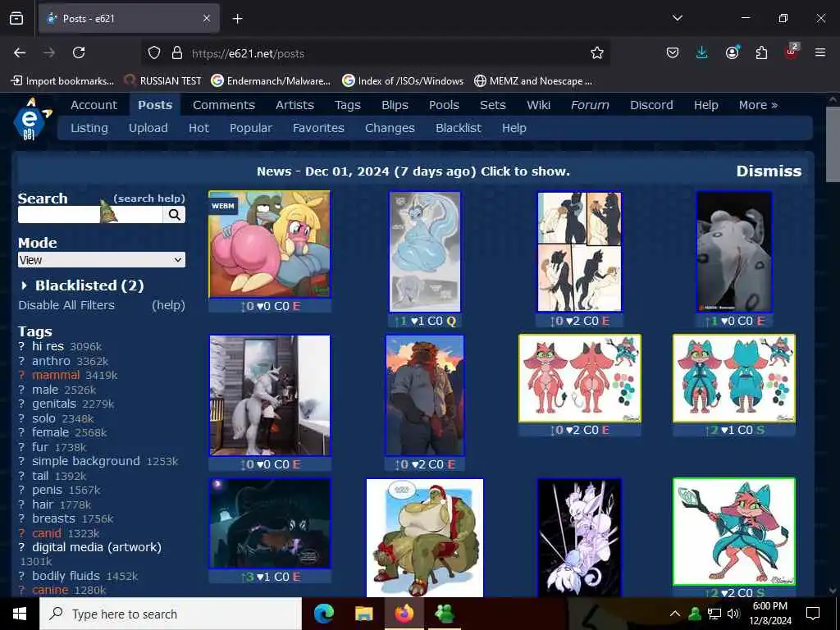
Task: Click Disable All Filters
Action: pyautogui.click(x=66, y=305)
